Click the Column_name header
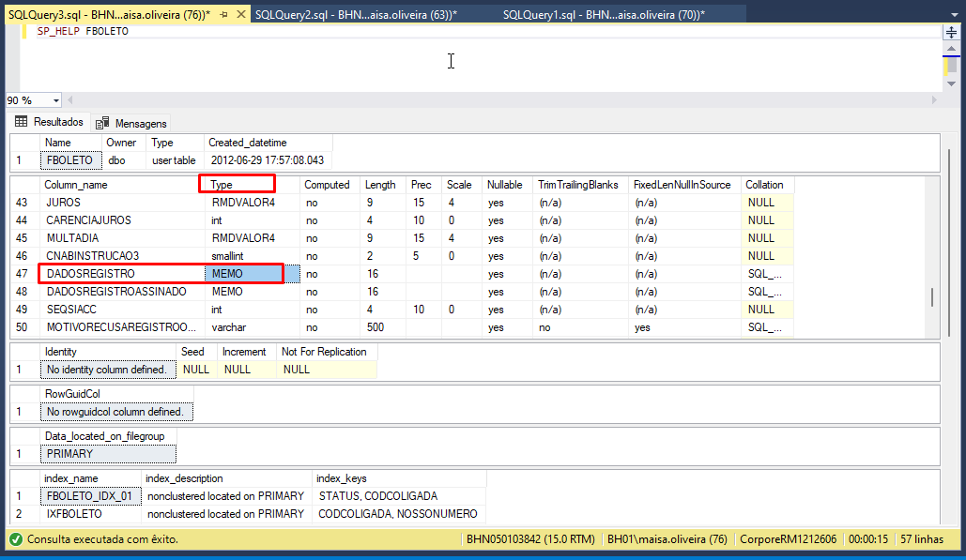The image size is (966, 560). tap(76, 185)
